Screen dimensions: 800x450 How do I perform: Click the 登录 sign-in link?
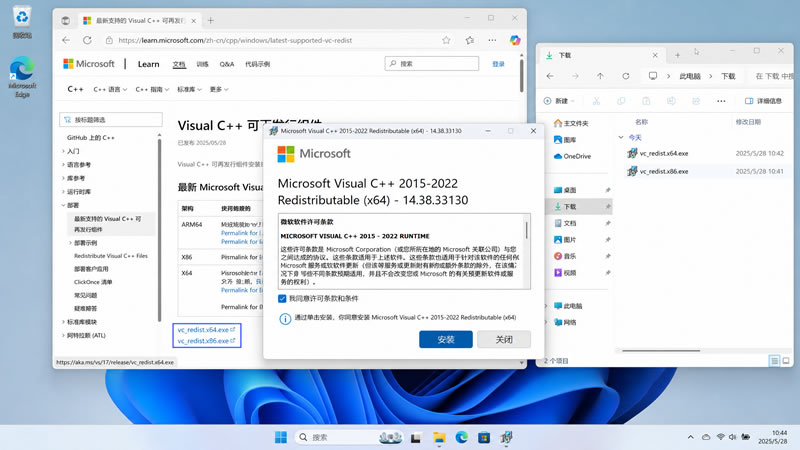498,64
